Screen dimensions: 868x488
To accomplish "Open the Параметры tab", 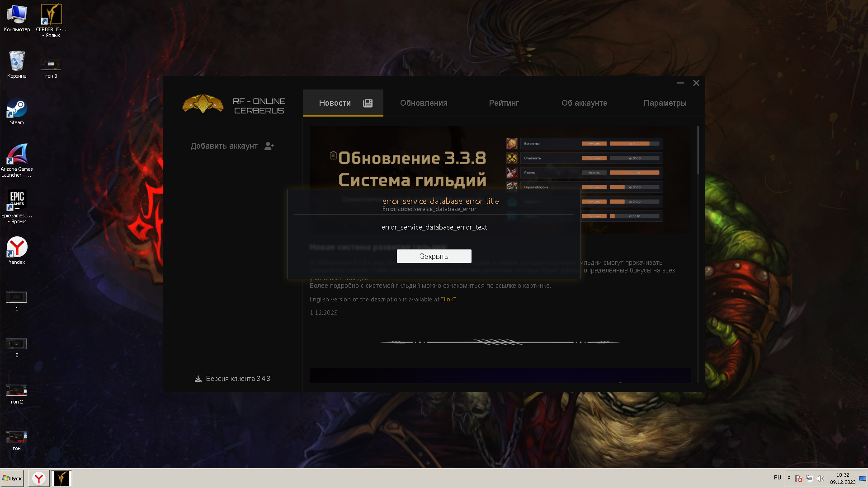I will pos(665,103).
